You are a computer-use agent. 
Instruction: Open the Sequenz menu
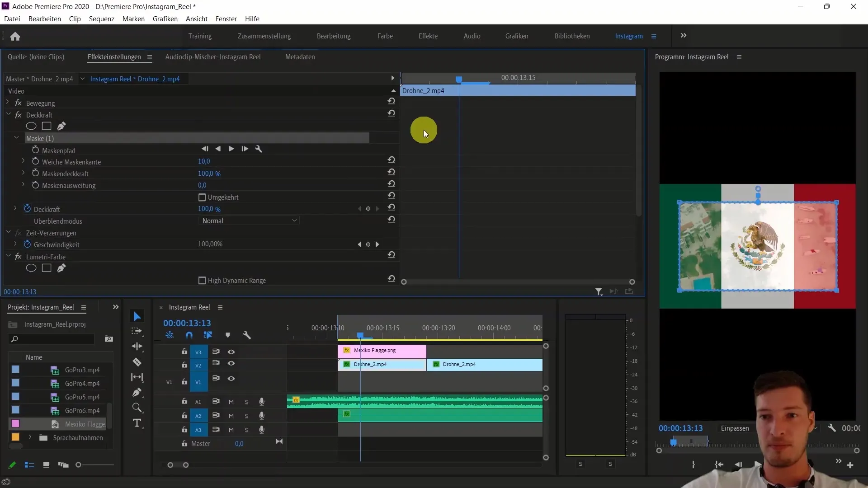101,19
